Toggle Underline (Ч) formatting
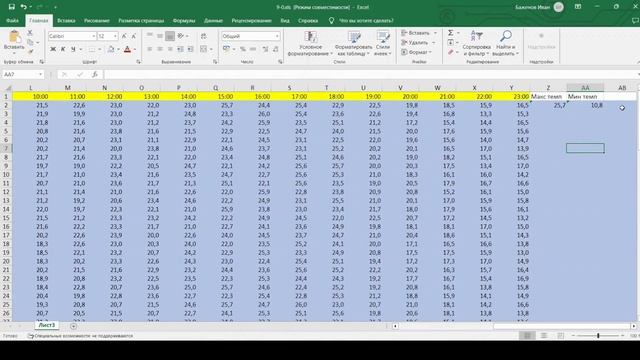 (73, 49)
